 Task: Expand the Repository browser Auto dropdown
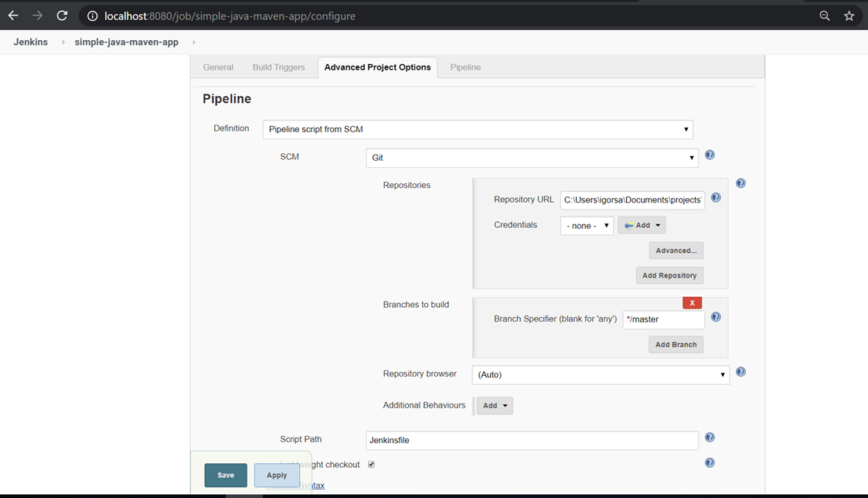[x=601, y=374]
